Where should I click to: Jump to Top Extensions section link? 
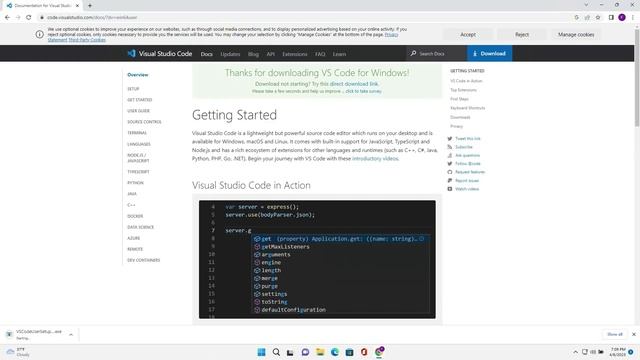[463, 90]
